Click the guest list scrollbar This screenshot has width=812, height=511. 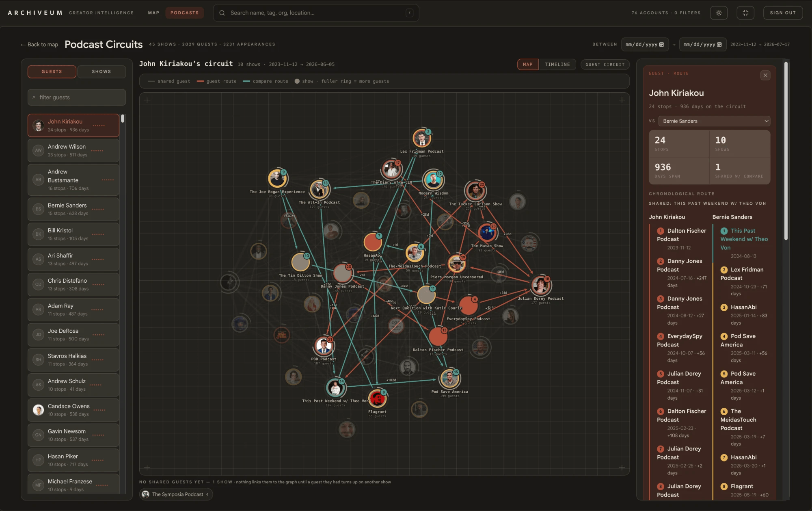(x=123, y=118)
